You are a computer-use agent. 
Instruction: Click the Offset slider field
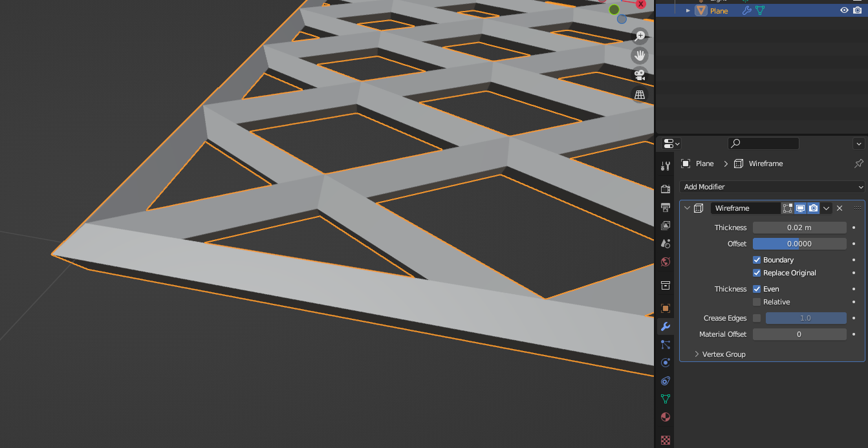pyautogui.click(x=799, y=244)
